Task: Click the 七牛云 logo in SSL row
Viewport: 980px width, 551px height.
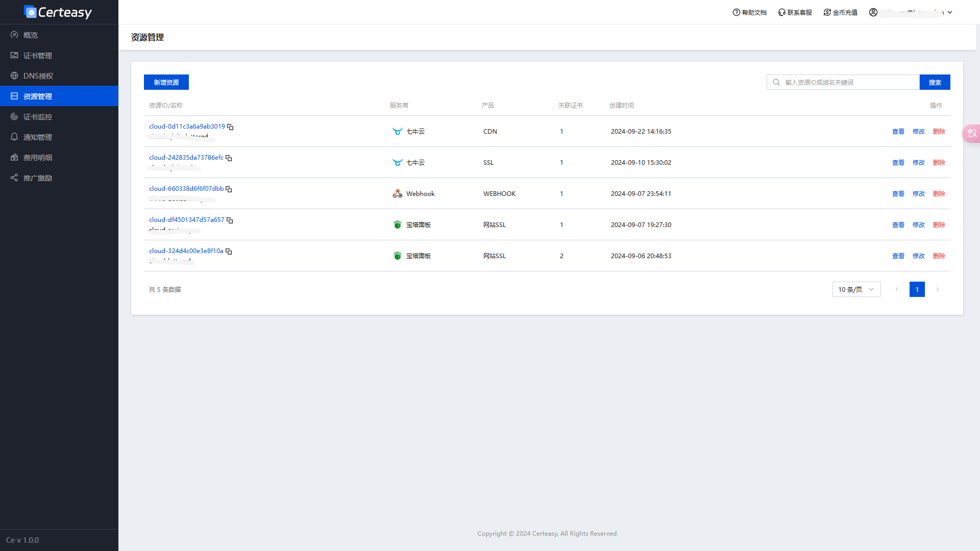Action: (x=398, y=162)
